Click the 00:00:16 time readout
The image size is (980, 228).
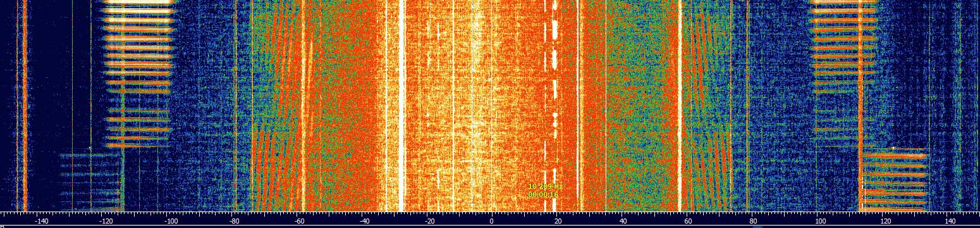(543, 195)
